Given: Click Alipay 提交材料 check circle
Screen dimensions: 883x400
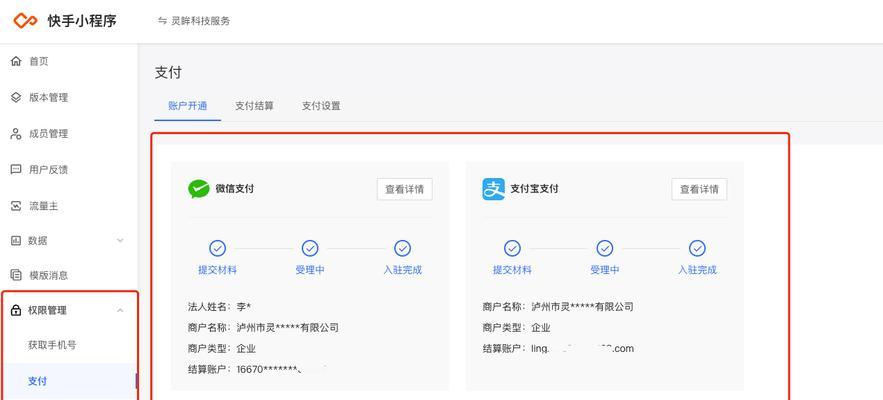Looking at the screenshot, I should point(512,248).
